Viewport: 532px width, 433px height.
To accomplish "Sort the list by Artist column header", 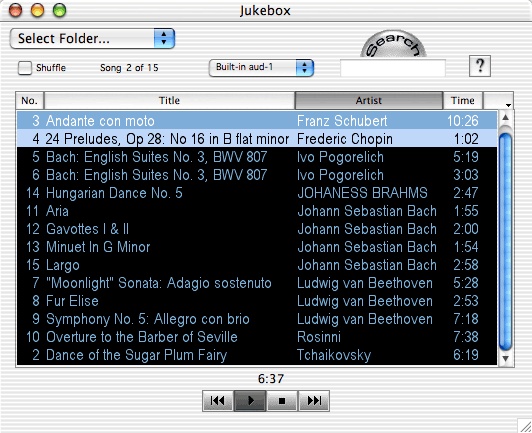I will (369, 100).
